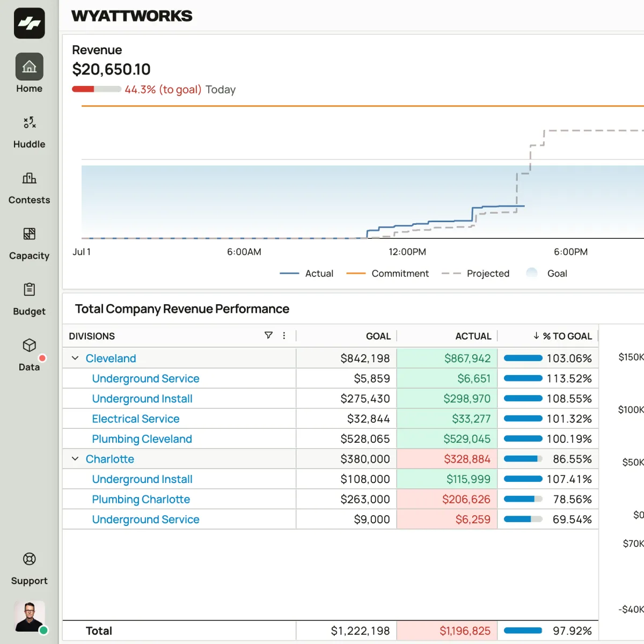Screen dimensions: 644x644
Task: Open the Data cube icon
Action: point(30,345)
